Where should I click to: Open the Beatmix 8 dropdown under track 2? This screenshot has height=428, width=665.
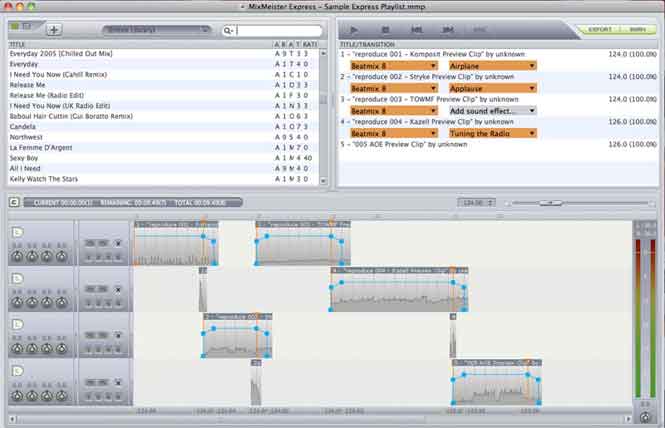[394, 88]
